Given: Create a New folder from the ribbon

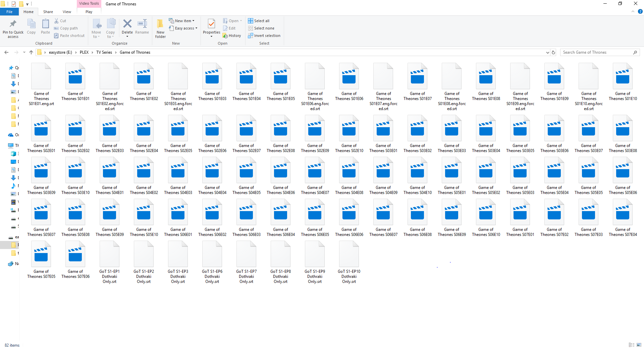Looking at the screenshot, I should (x=160, y=29).
